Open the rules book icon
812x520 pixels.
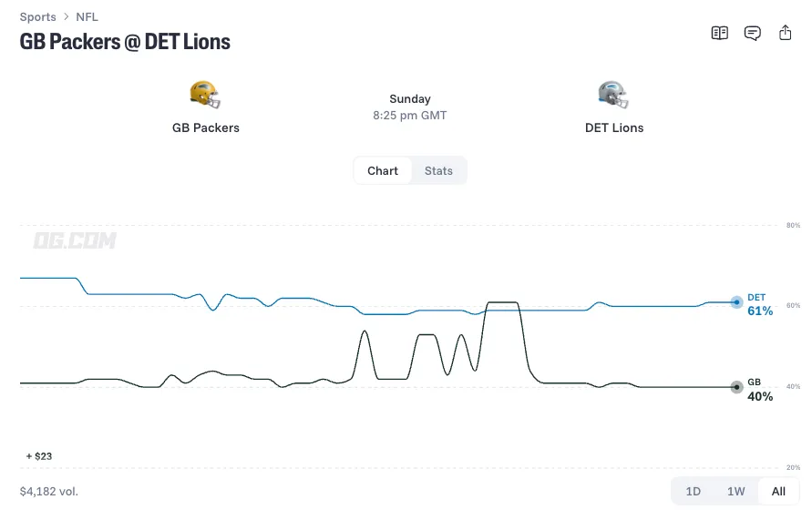[x=719, y=33]
